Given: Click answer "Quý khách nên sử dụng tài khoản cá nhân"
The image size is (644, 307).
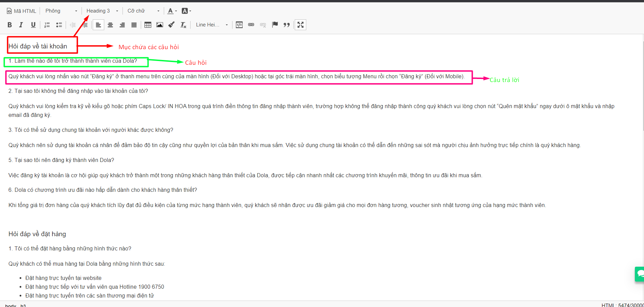Looking at the screenshot, I should [294, 145].
